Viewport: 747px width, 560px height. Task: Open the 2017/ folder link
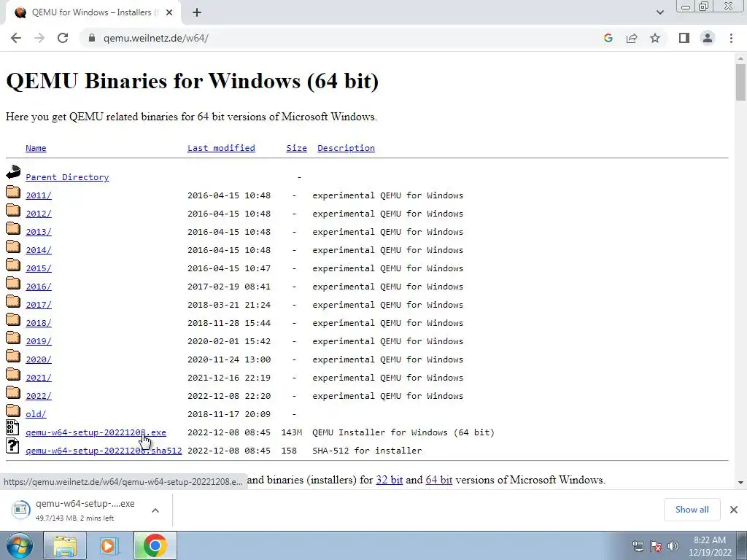39,305
